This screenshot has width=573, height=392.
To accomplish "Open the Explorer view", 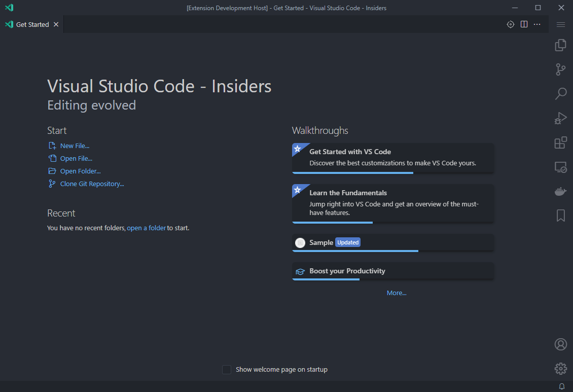I will (560, 45).
